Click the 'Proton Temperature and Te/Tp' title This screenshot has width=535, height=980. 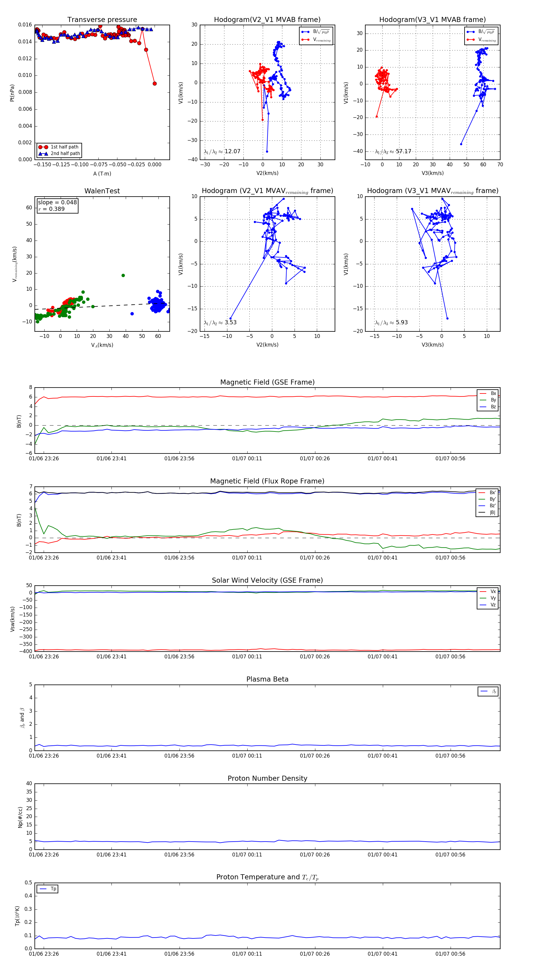click(267, 877)
